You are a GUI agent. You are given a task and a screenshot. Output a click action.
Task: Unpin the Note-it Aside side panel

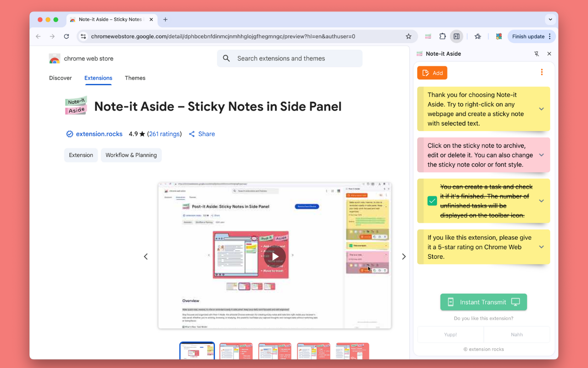537,54
